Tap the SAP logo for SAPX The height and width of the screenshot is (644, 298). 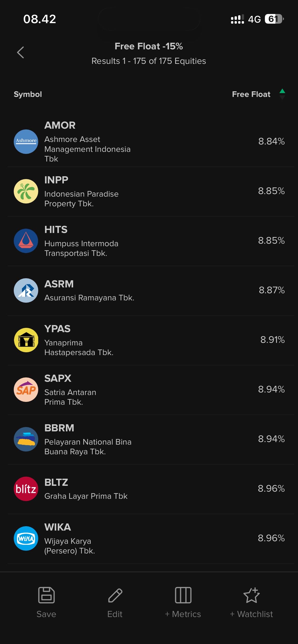tap(26, 390)
